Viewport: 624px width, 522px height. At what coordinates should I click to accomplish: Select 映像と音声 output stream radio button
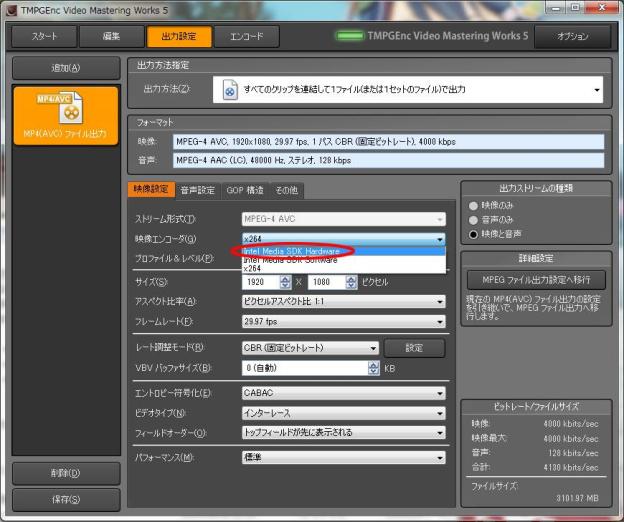pyautogui.click(x=473, y=234)
